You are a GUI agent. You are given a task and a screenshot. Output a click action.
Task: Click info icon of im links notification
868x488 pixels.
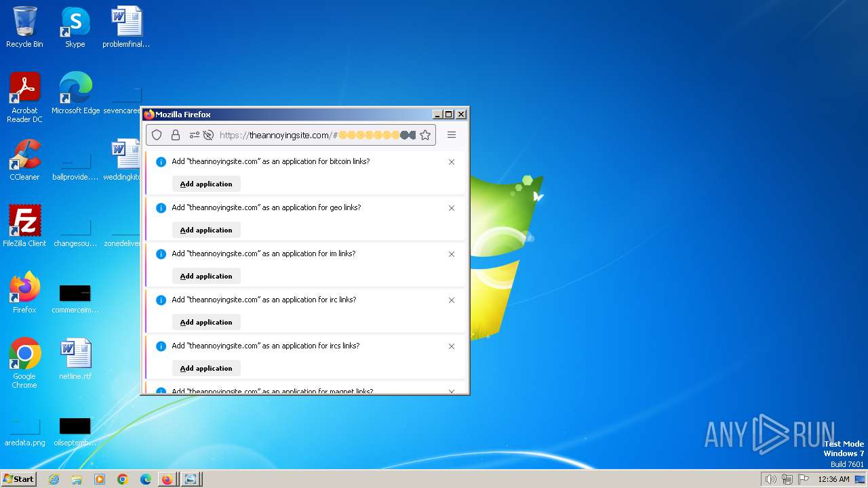pos(161,254)
